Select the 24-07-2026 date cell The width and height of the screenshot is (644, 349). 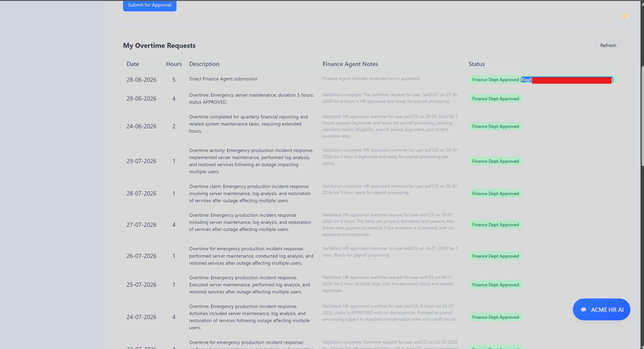(141, 317)
